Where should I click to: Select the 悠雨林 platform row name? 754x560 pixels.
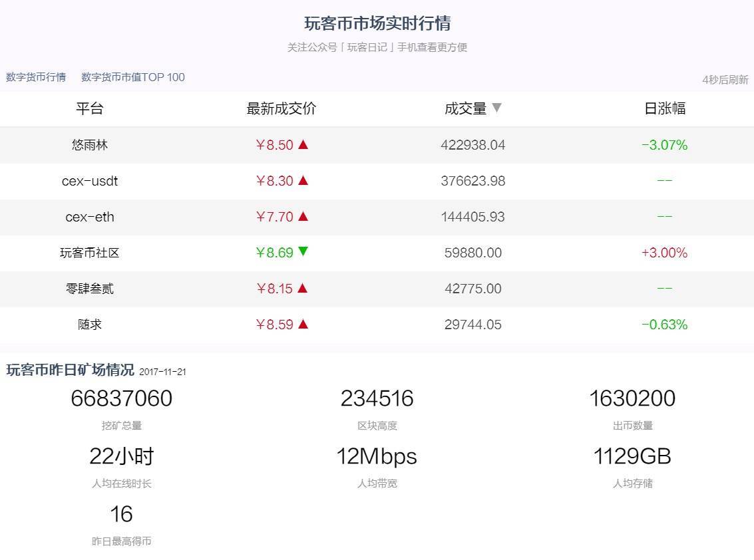coord(90,145)
